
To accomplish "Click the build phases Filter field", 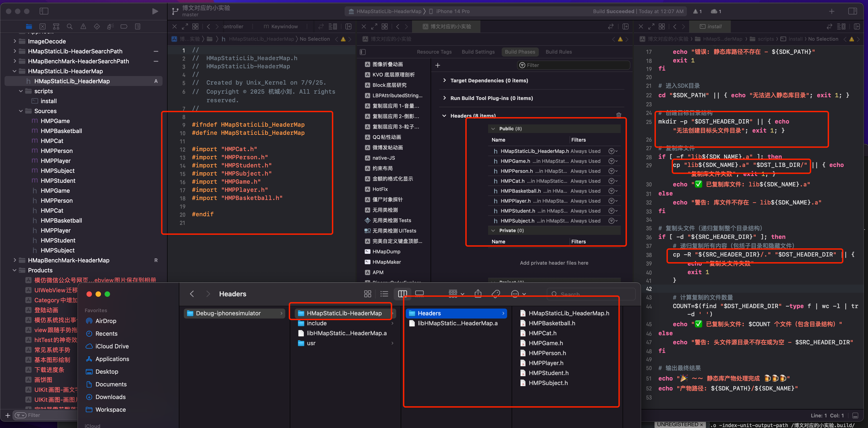I will 573,65.
